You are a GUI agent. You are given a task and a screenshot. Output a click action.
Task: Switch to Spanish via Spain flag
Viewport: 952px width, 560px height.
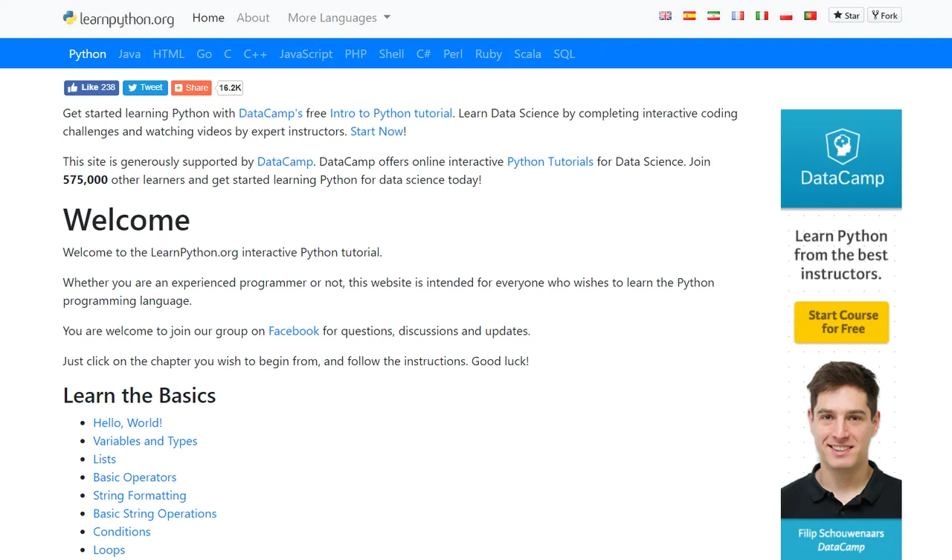click(689, 16)
